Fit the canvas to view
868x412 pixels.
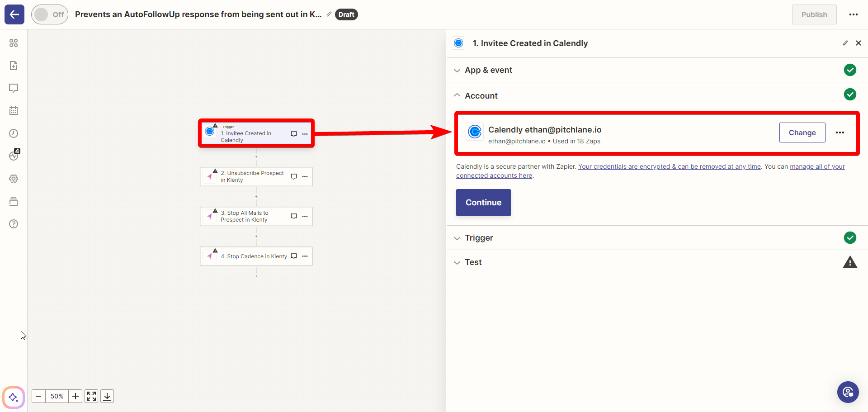(91, 396)
